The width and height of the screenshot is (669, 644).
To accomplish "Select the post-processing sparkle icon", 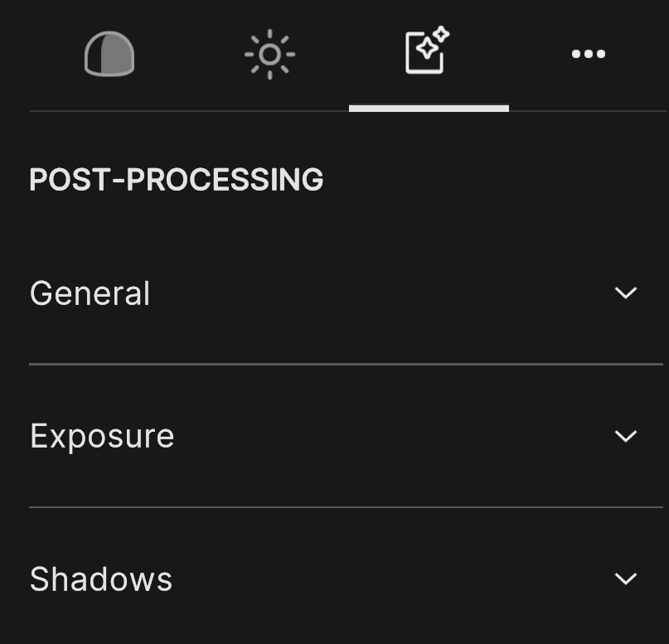I will pos(427,51).
